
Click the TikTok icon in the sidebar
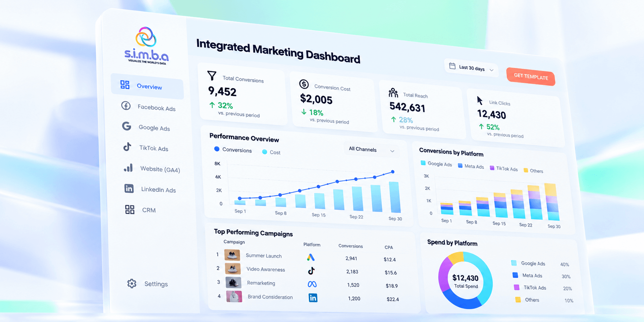point(127,147)
